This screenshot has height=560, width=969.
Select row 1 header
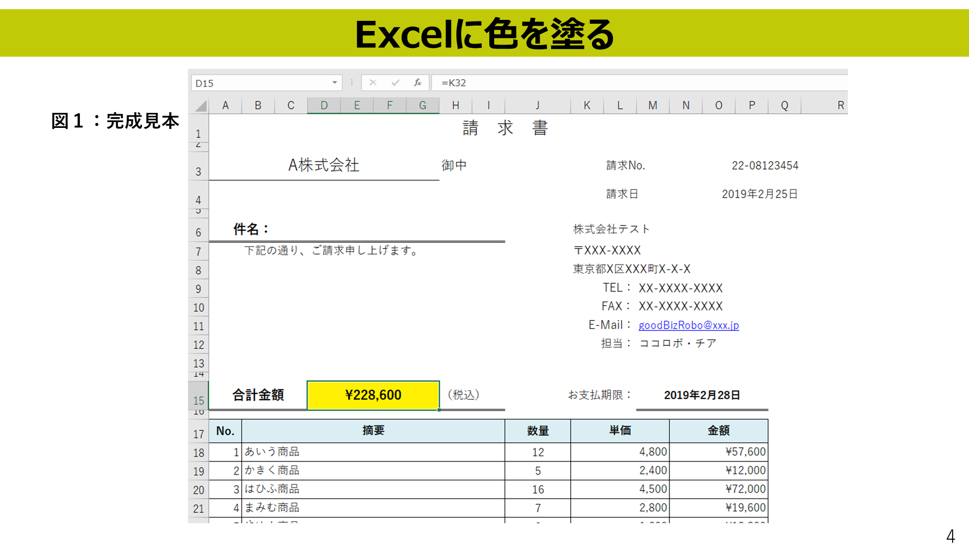(198, 128)
